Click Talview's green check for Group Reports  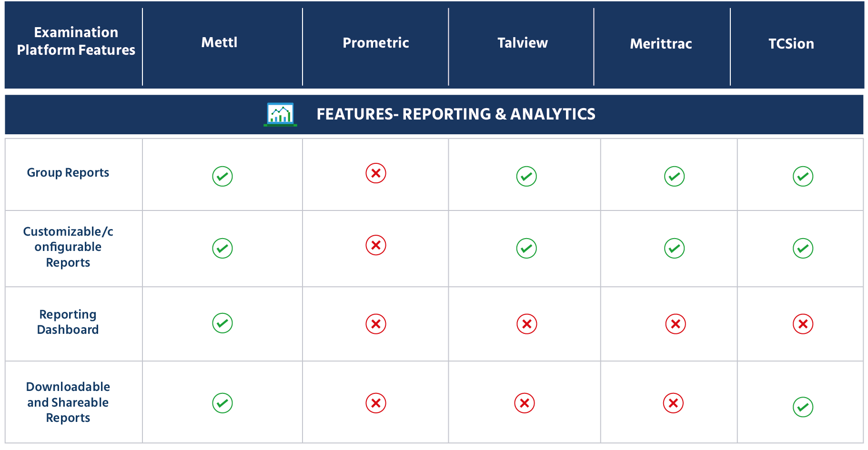(526, 176)
